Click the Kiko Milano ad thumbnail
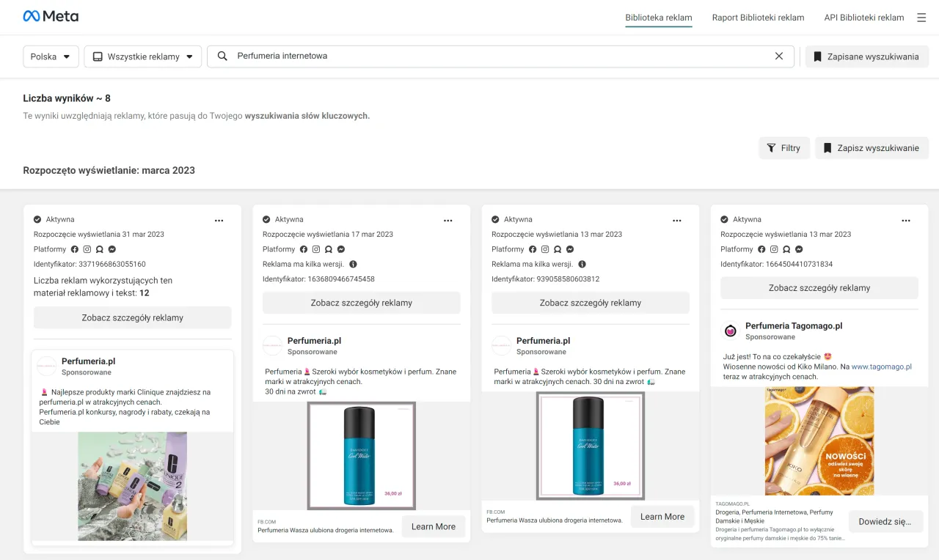The width and height of the screenshot is (939, 560). point(819,441)
